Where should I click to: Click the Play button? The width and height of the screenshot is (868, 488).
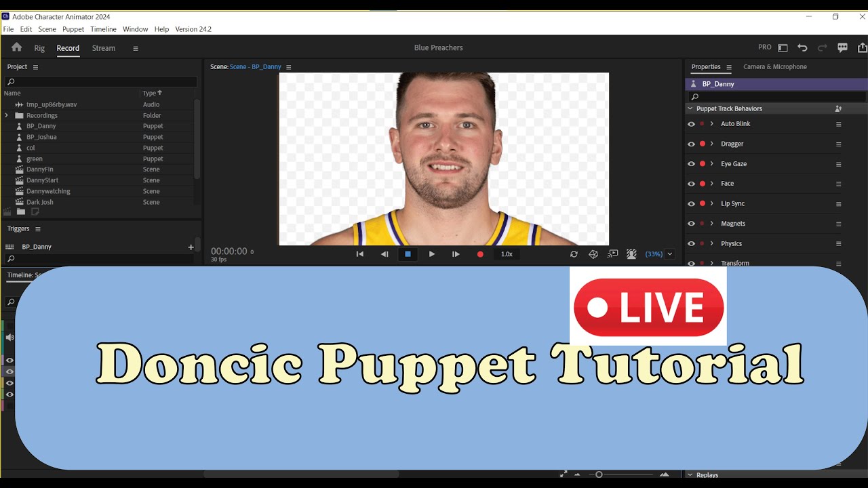tap(432, 254)
